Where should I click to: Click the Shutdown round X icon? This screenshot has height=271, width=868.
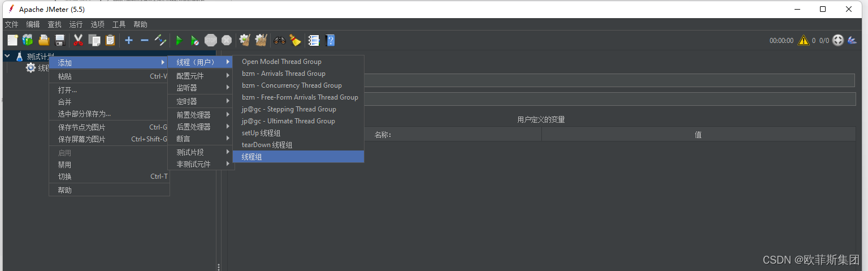pyautogui.click(x=227, y=40)
